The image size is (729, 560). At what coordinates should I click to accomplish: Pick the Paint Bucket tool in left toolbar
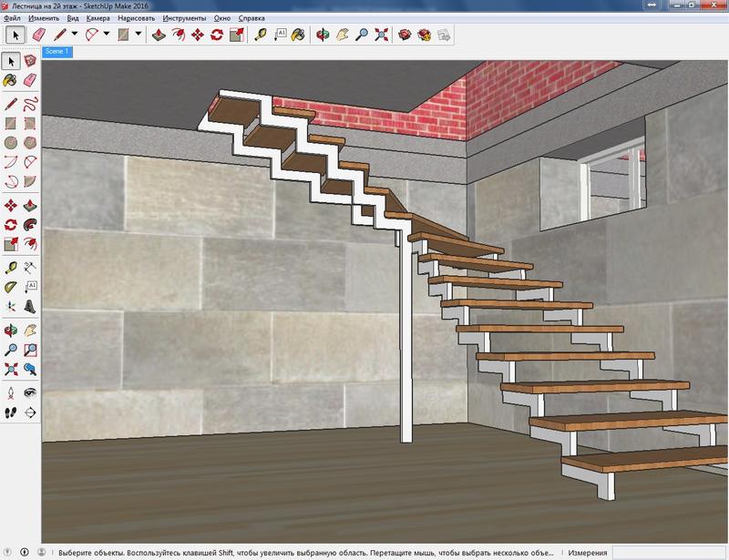pos(11,80)
